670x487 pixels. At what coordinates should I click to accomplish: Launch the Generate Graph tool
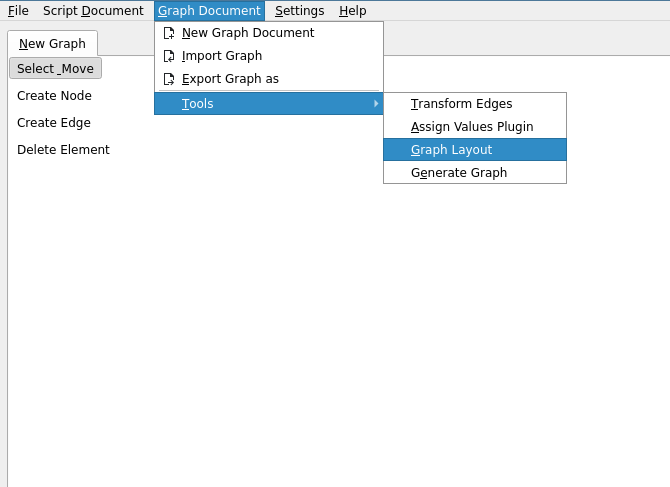coord(458,173)
